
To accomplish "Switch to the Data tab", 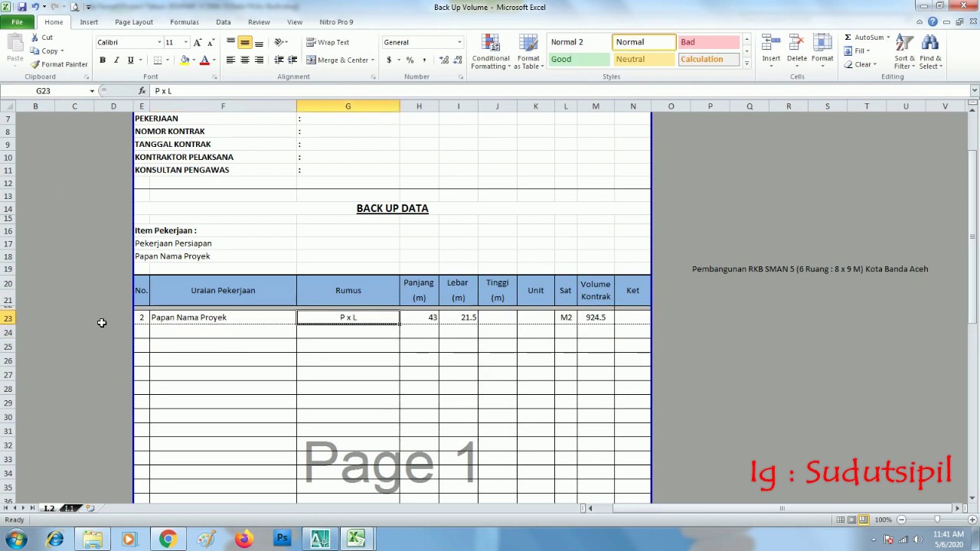I will 224,22.
